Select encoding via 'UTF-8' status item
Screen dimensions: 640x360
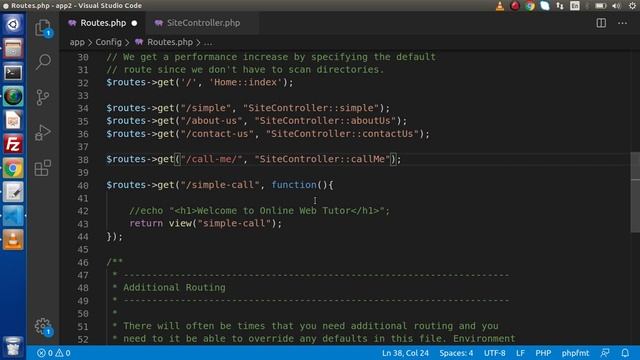coord(494,353)
